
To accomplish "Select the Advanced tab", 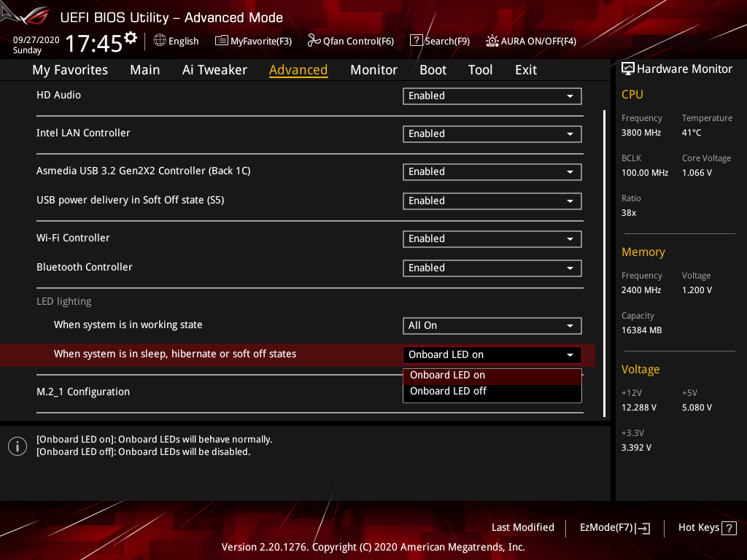I will pos(298,70).
